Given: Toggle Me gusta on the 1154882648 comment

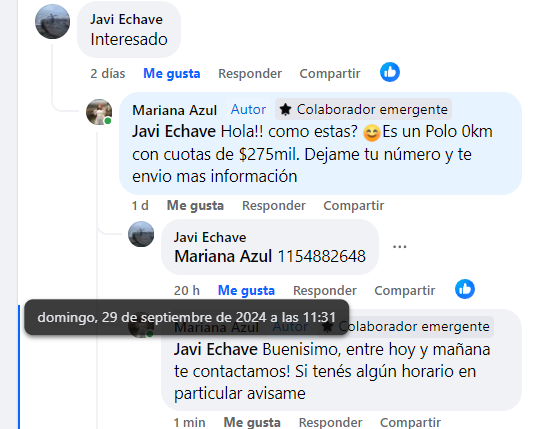Looking at the screenshot, I should click(x=246, y=290).
